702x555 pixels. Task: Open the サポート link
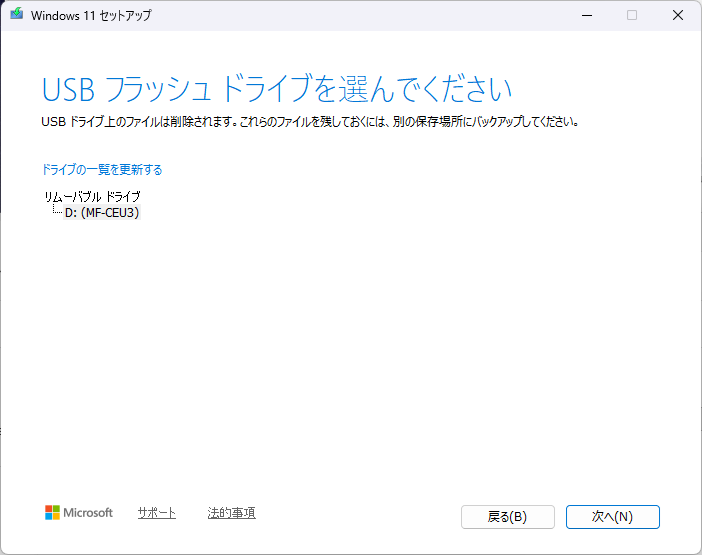pos(157,513)
